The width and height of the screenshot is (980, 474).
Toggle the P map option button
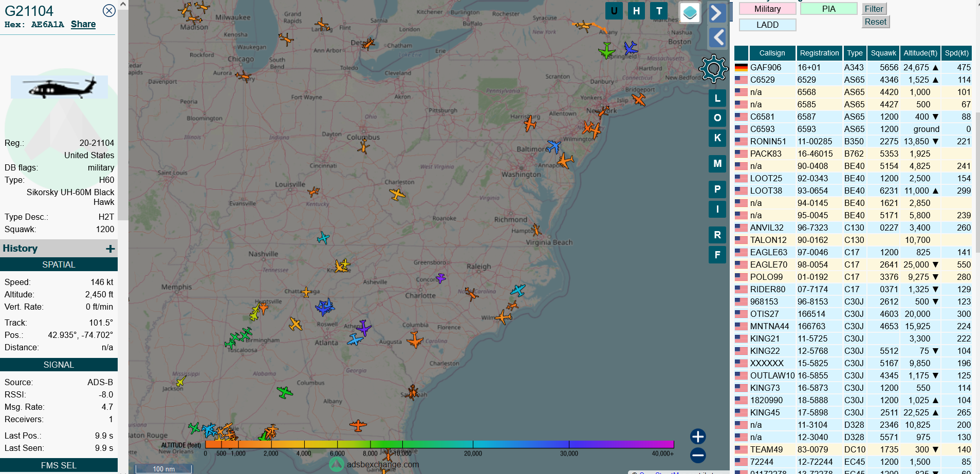coord(717,189)
